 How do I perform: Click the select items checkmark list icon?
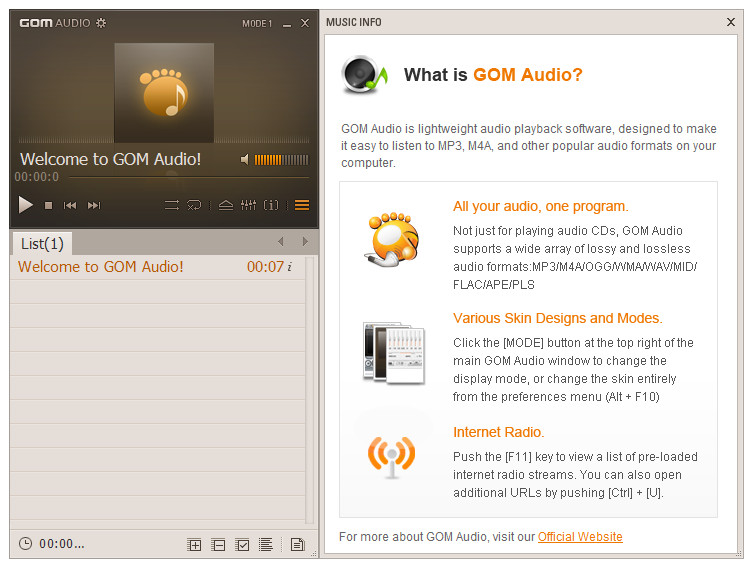[242, 544]
